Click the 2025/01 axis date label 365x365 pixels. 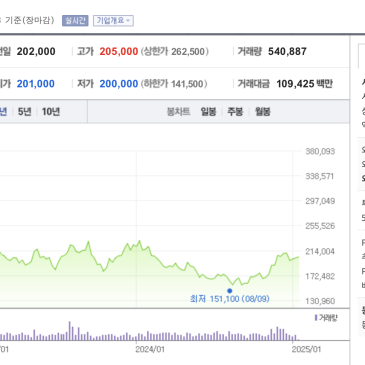(x=306, y=349)
